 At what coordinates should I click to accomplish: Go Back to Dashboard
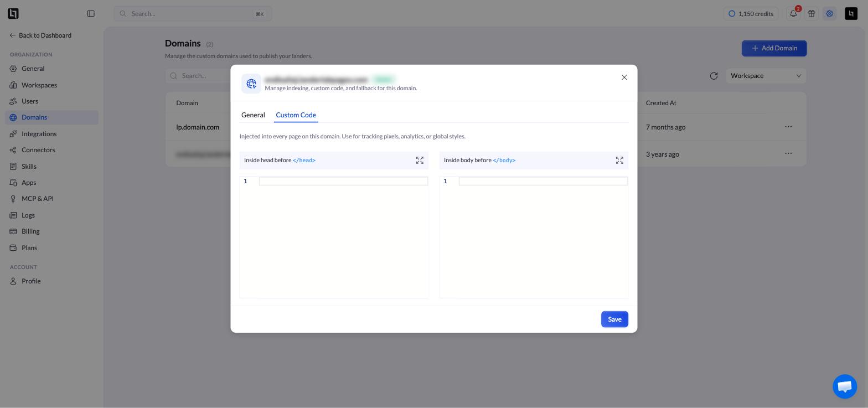(40, 35)
